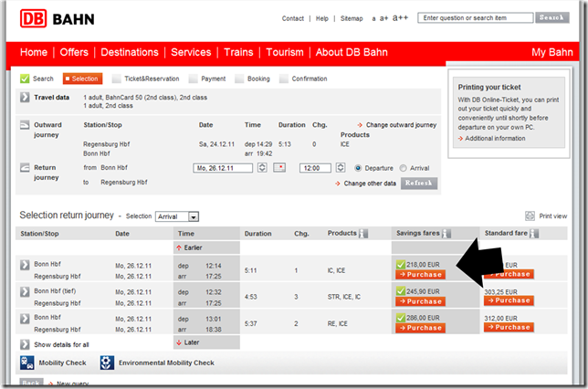
Task: Toggle the 218,00 EUR savings fare checkmark
Action: coord(401,265)
